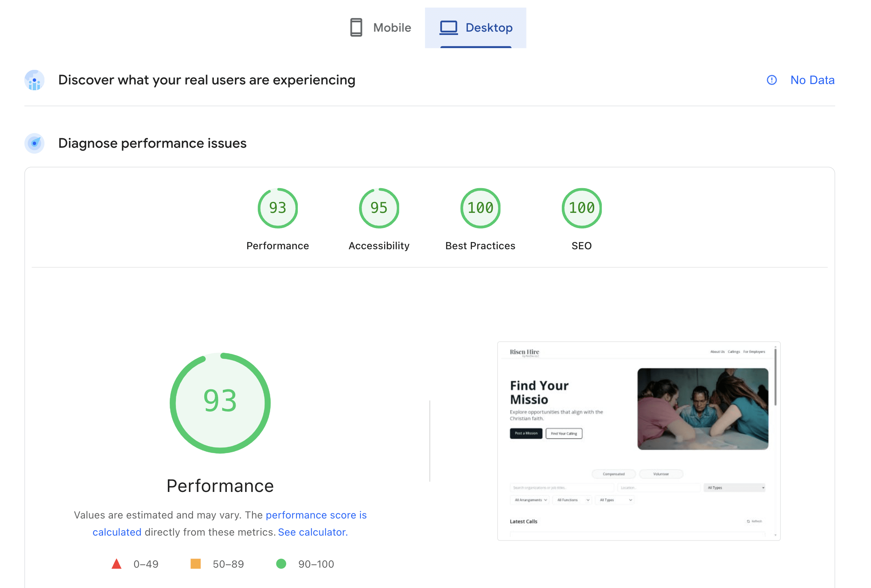Click the Desktop laptop icon
The width and height of the screenshot is (871, 588).
[449, 27]
